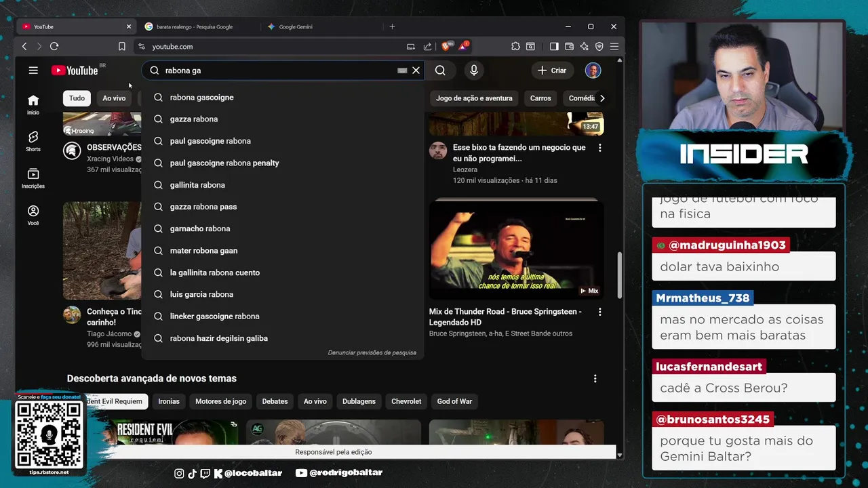Toggle the browser sidebar panel icon
Screen dimensions: 868x488
(x=554, y=46)
